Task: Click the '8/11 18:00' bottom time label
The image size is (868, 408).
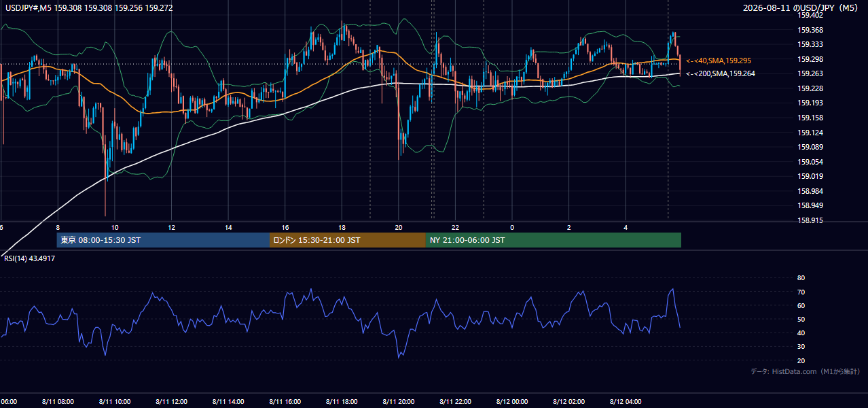Action: point(342,402)
